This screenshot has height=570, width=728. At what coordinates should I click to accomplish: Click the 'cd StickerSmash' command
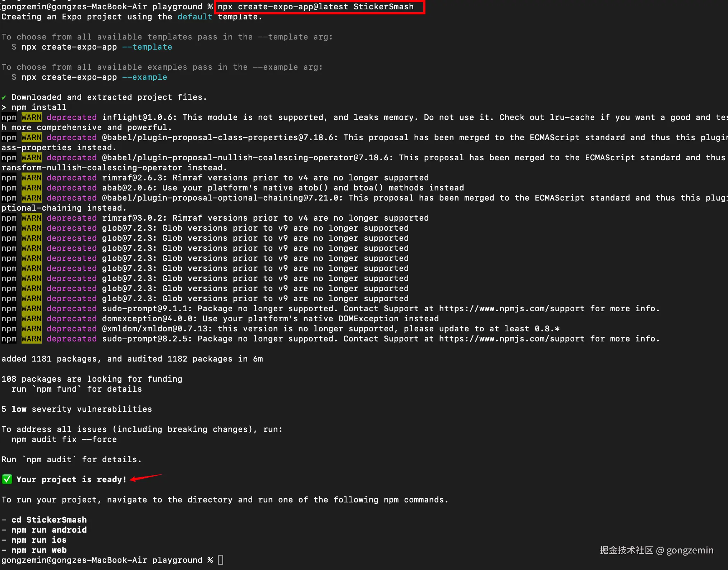(49, 520)
